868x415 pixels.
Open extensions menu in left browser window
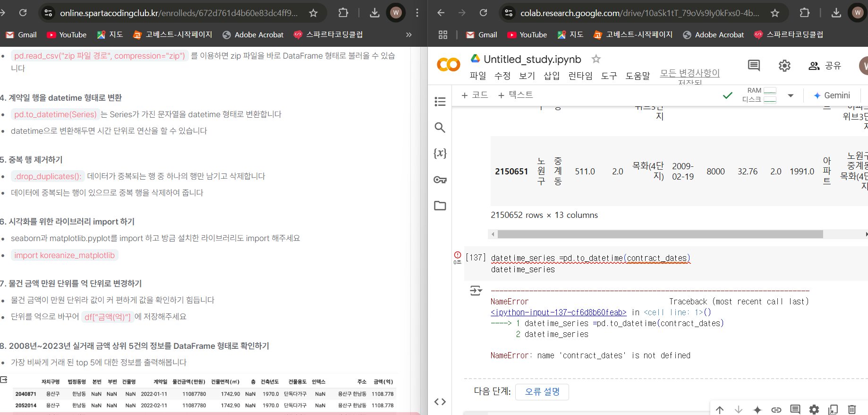[x=343, y=13]
